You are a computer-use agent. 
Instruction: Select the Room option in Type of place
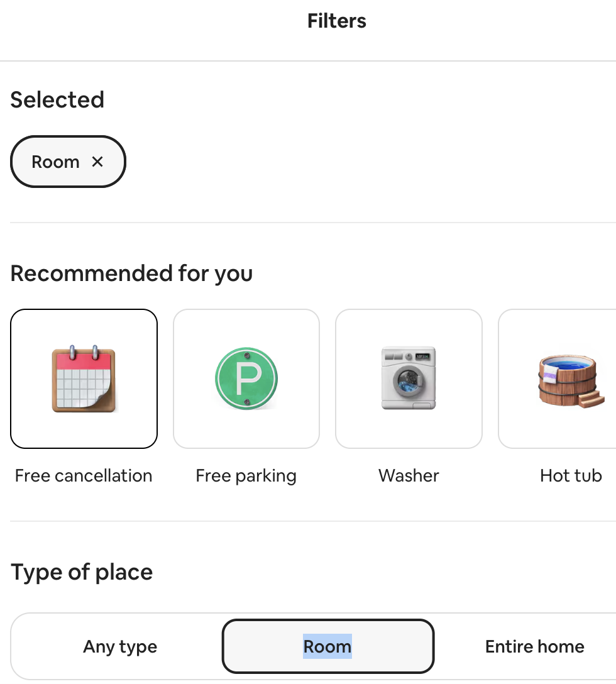coord(327,646)
